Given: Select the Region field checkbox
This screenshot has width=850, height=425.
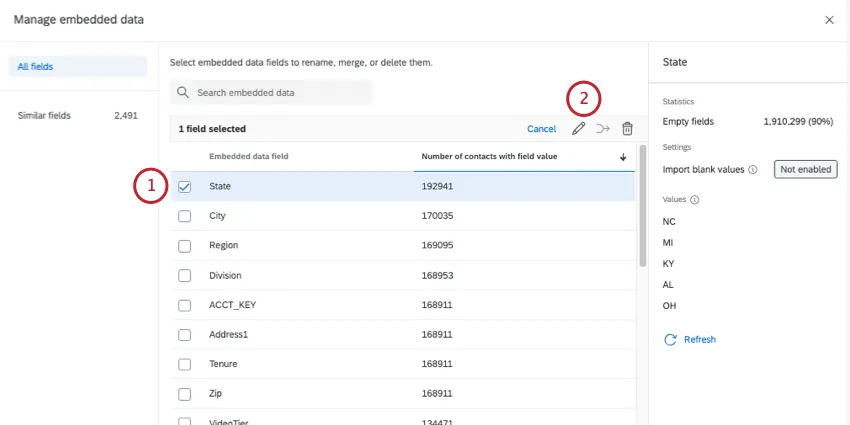Looking at the screenshot, I should tap(184, 246).
